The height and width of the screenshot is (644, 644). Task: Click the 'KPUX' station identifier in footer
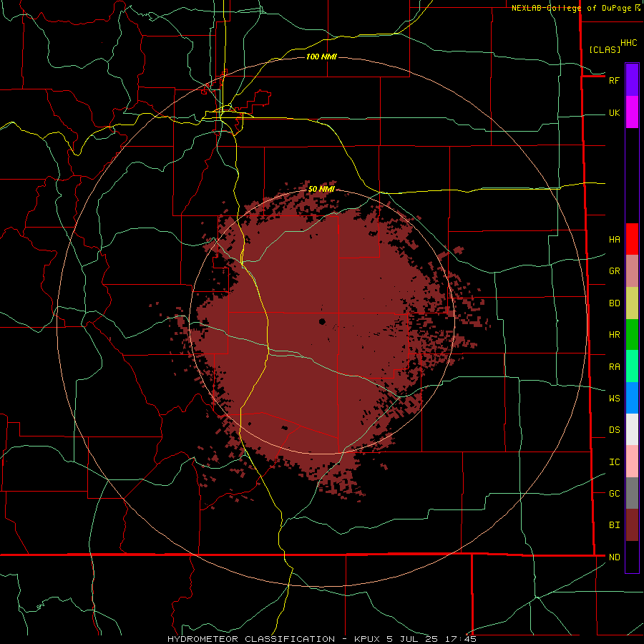tap(367, 639)
